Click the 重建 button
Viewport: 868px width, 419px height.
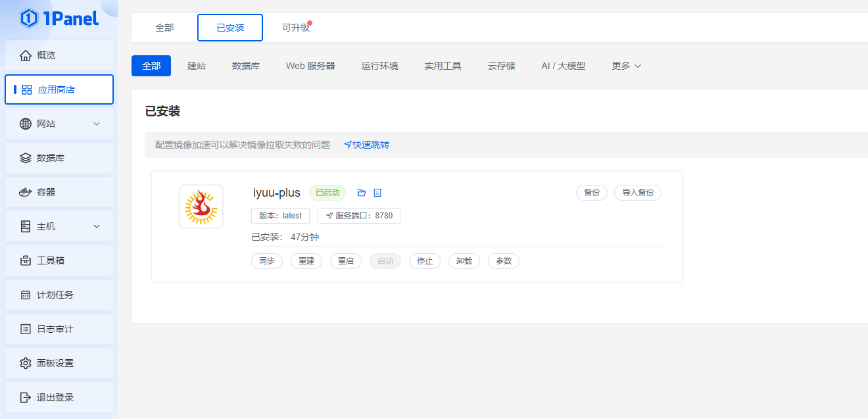pos(306,261)
